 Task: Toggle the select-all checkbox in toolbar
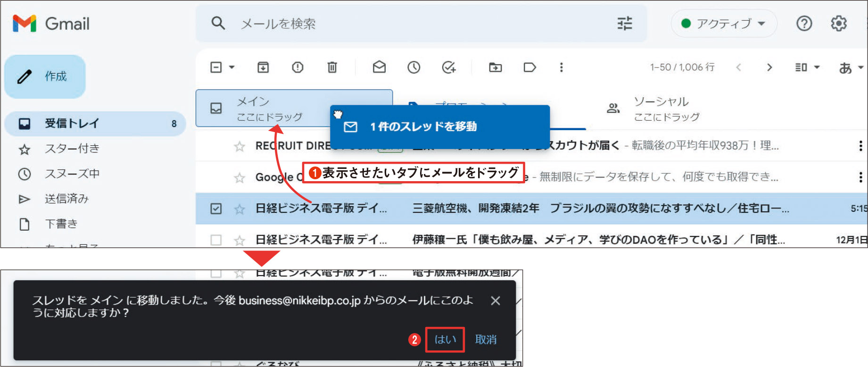tap(216, 67)
